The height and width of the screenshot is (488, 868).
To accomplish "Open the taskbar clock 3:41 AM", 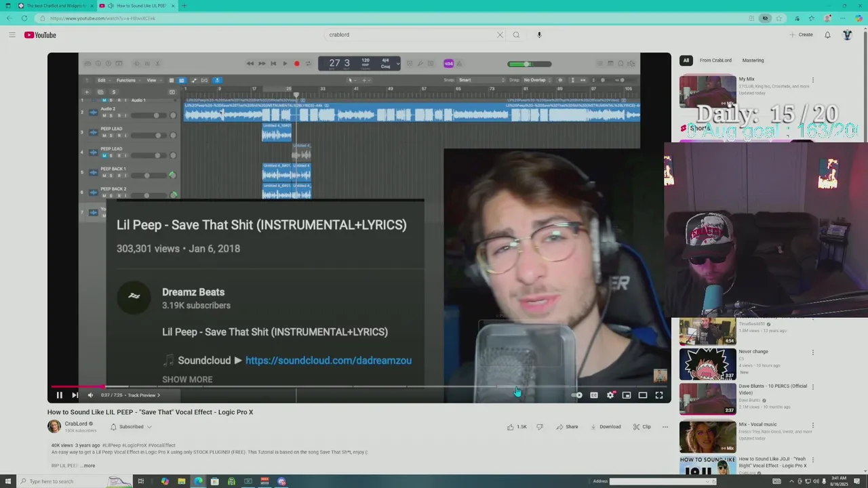I will [837, 481].
